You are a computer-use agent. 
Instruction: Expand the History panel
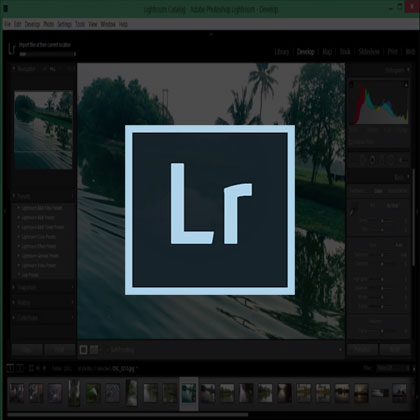14,302
